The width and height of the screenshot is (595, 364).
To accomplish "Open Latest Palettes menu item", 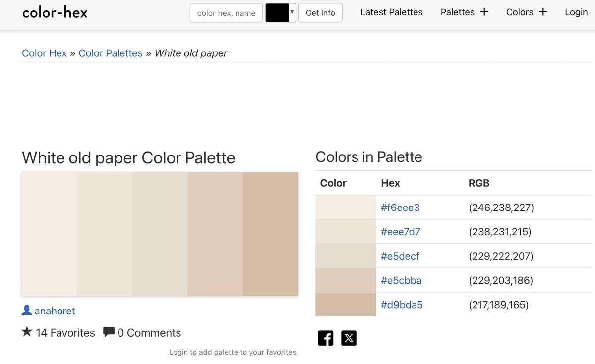I will pos(391,12).
